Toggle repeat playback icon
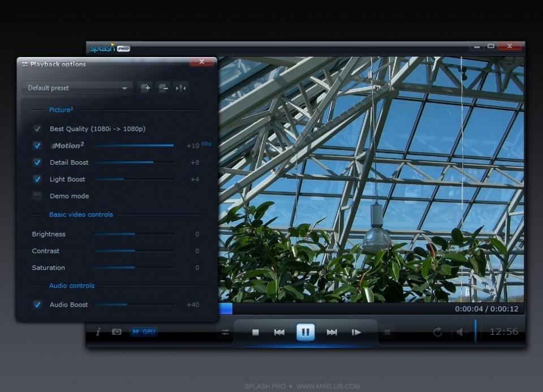This screenshot has height=392, width=543. point(438,332)
